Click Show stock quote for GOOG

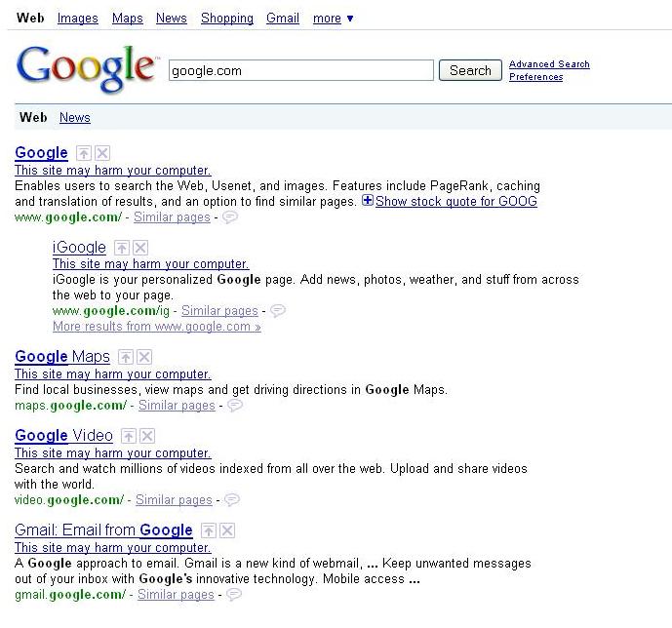[x=456, y=201]
